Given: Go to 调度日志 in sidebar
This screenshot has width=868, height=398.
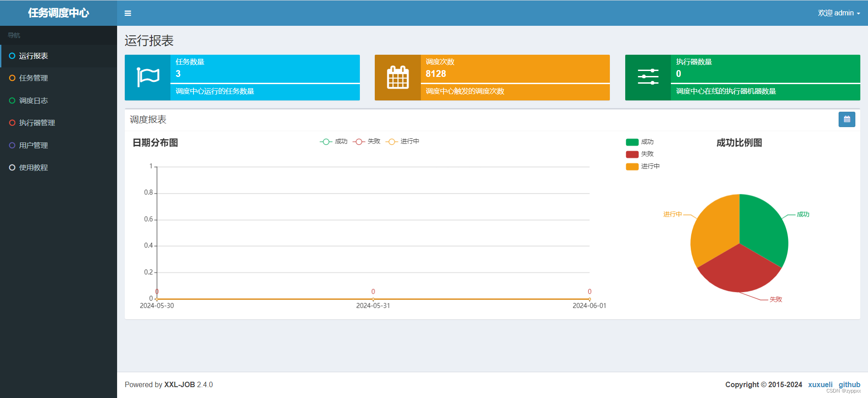Looking at the screenshot, I should (x=58, y=100).
